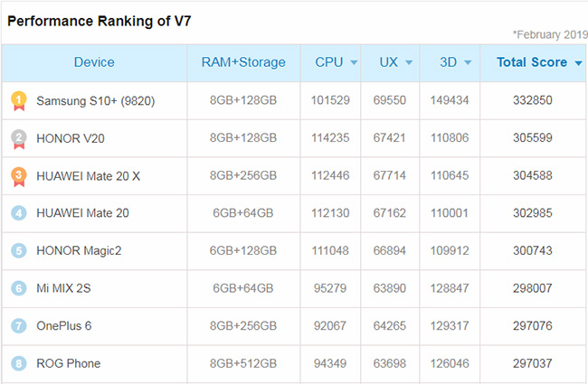Click Mate 20 X storage 8GB+256GB

pyautogui.click(x=243, y=175)
